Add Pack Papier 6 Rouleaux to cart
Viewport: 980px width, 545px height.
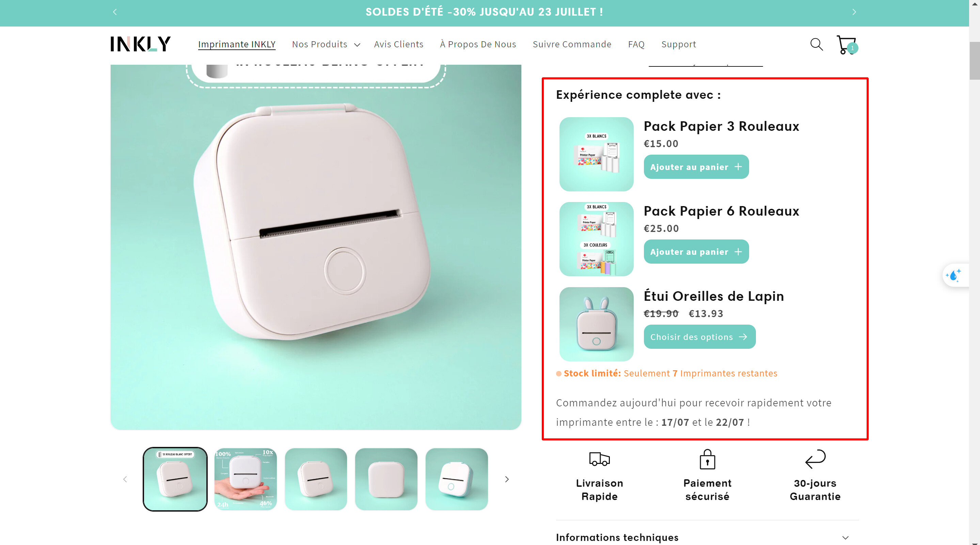pos(696,252)
